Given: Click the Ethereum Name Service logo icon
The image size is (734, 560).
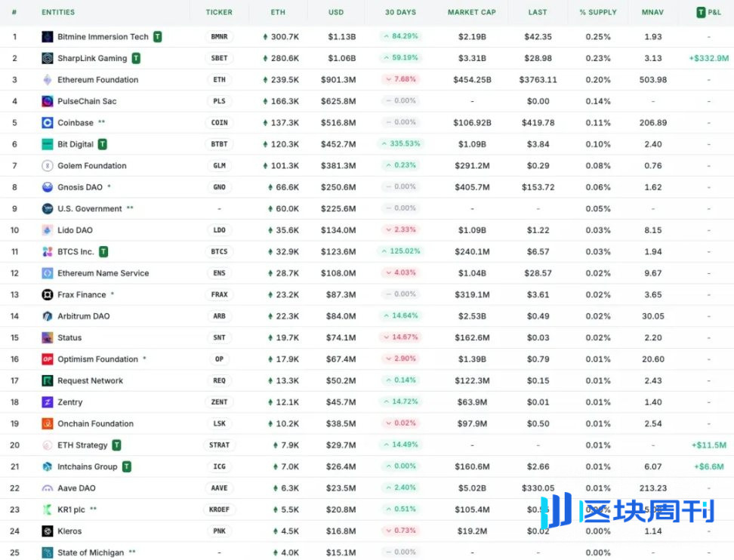Looking at the screenshot, I should 48,273.
